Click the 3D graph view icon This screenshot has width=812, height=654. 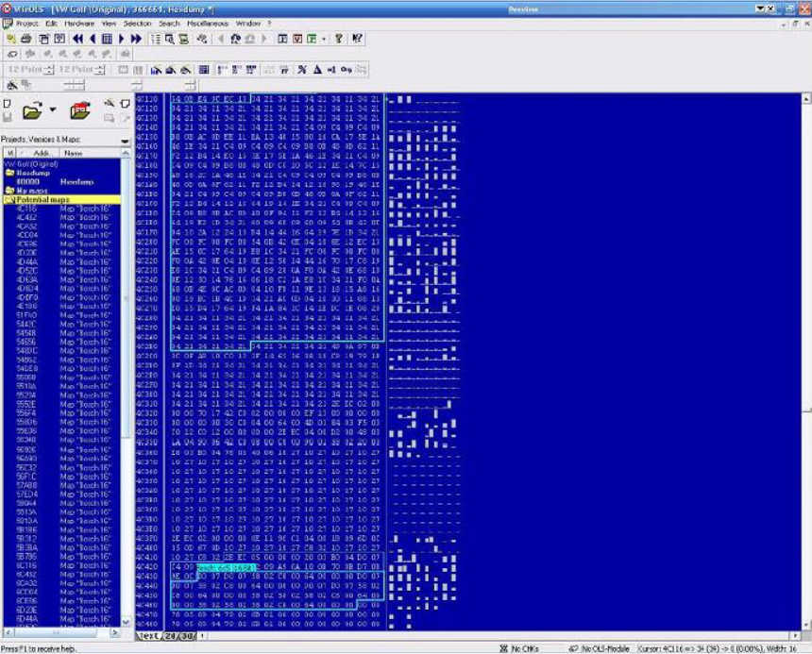[x=170, y=70]
